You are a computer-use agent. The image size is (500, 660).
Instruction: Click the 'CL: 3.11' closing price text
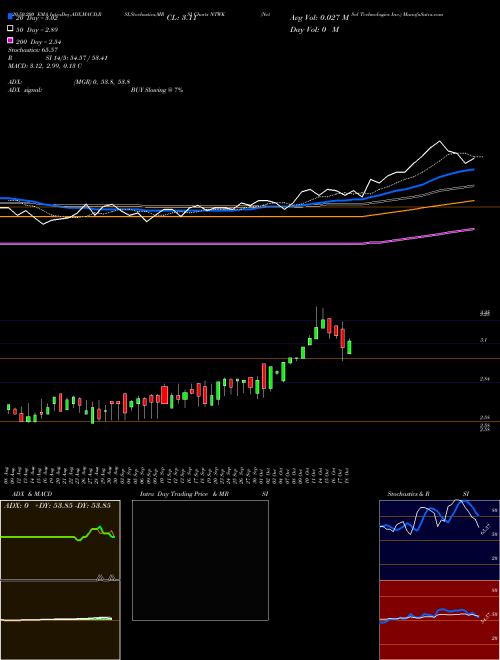[x=181, y=18]
